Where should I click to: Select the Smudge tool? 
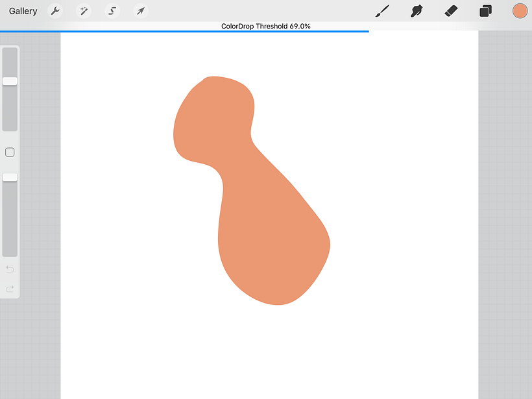pyautogui.click(x=417, y=11)
